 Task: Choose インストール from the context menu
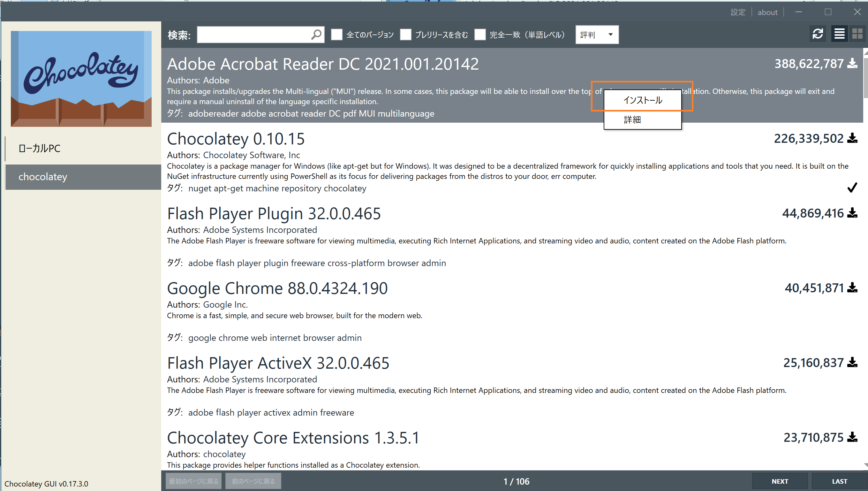pyautogui.click(x=643, y=101)
